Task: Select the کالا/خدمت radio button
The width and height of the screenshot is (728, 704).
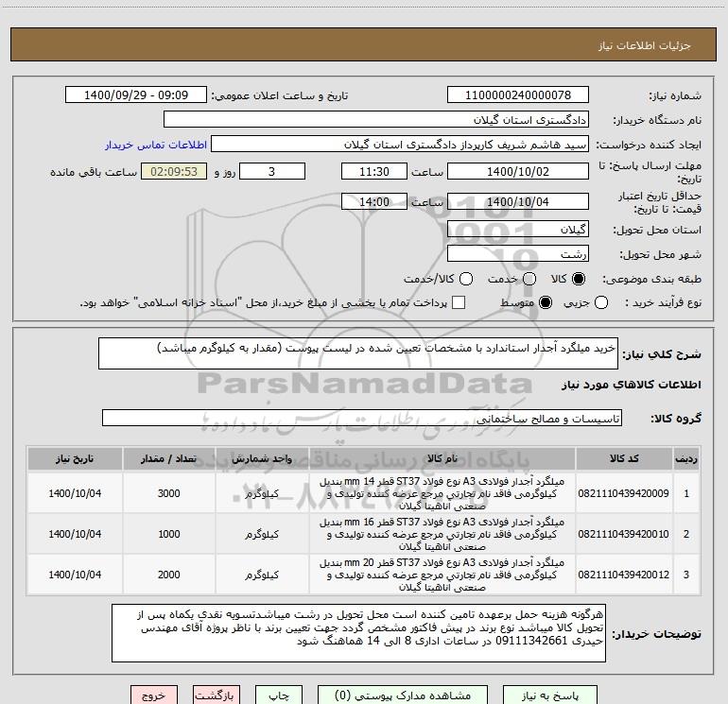Action: point(466,279)
